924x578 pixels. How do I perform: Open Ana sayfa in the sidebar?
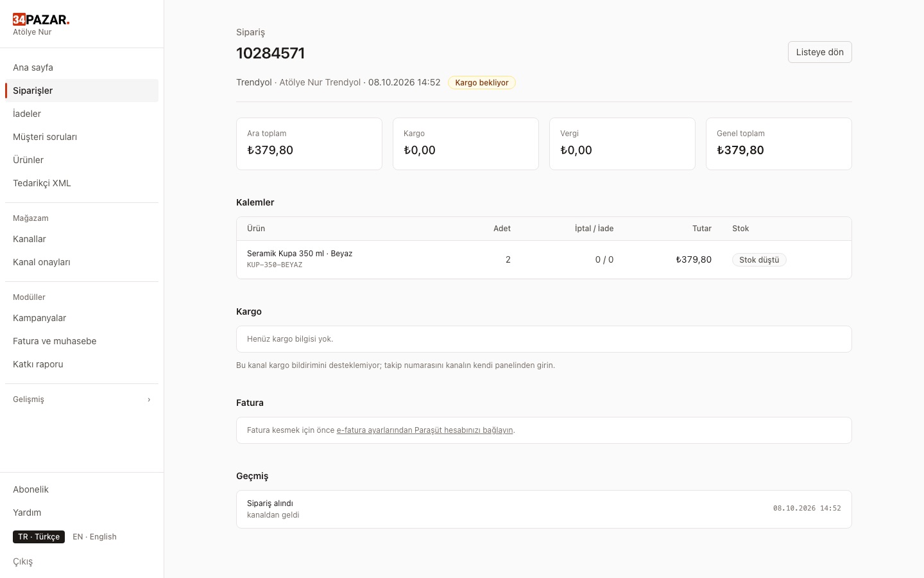[x=81, y=67]
